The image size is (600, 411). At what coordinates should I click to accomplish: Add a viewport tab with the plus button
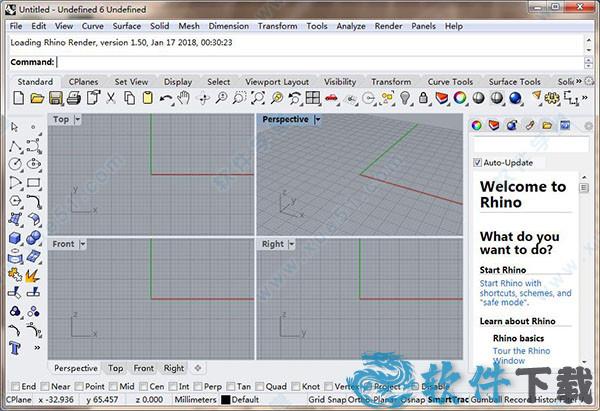(x=198, y=368)
